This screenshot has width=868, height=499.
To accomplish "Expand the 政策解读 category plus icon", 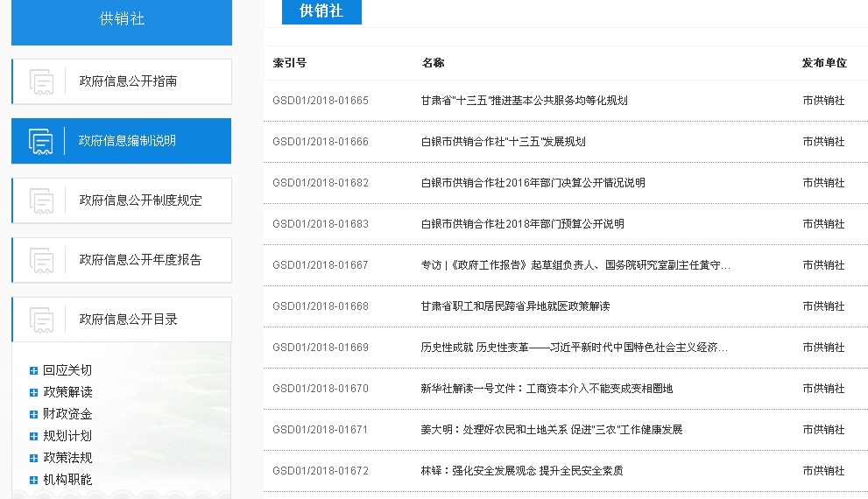I will coord(34,392).
